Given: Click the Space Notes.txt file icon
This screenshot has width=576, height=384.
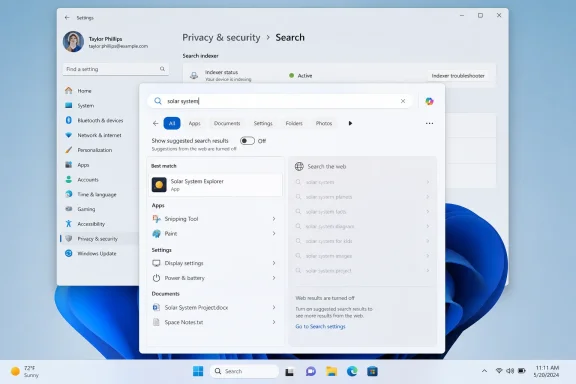Looking at the screenshot, I should 156,322.
